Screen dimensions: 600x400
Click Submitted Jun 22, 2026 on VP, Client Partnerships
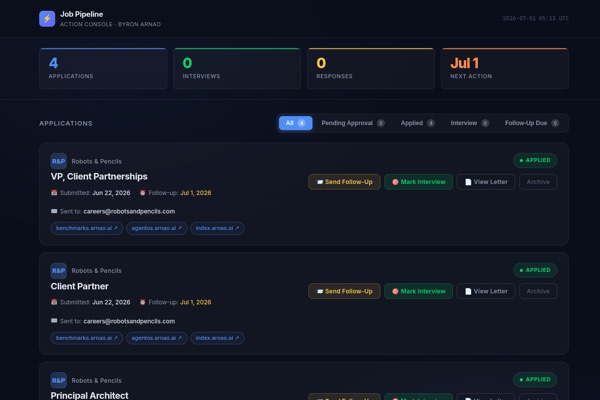[x=95, y=193]
